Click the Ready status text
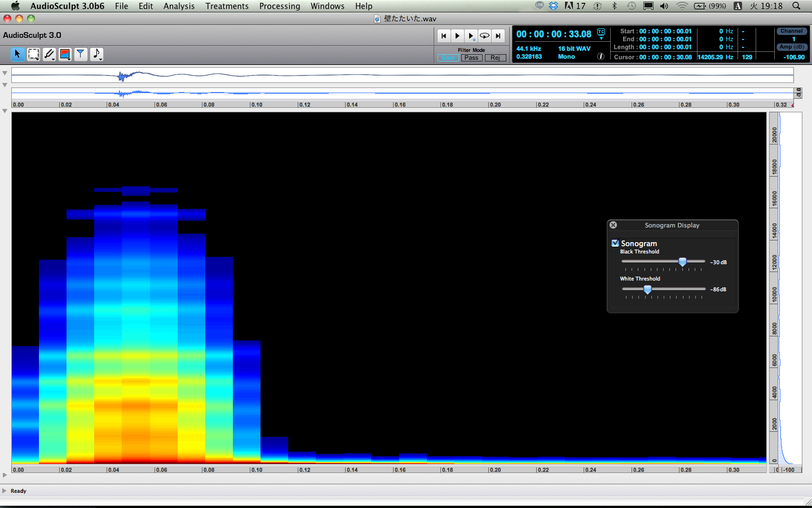The height and width of the screenshot is (508, 812). pos(19,491)
